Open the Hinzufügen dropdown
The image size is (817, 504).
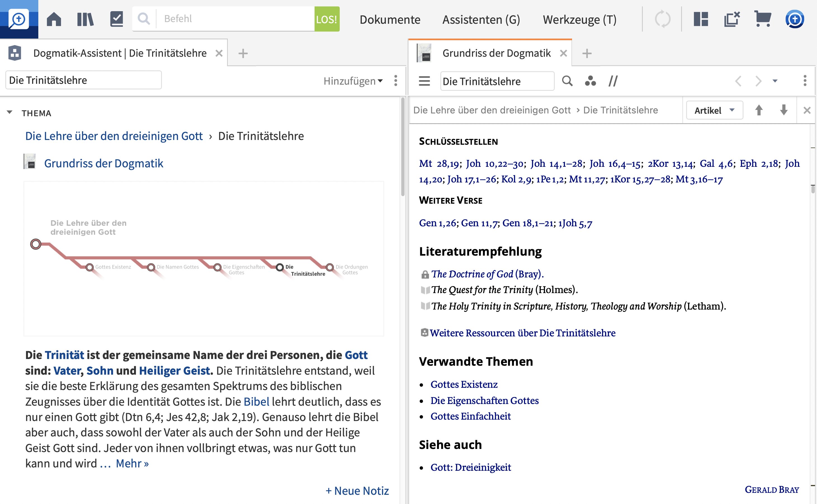coord(353,81)
